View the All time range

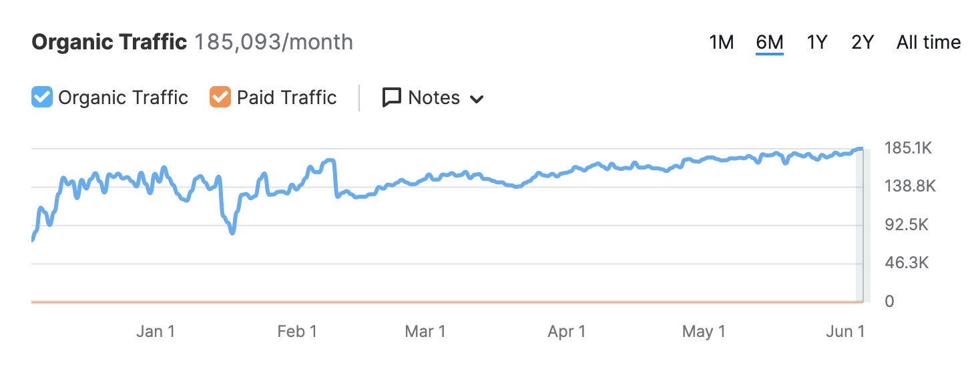point(929,43)
